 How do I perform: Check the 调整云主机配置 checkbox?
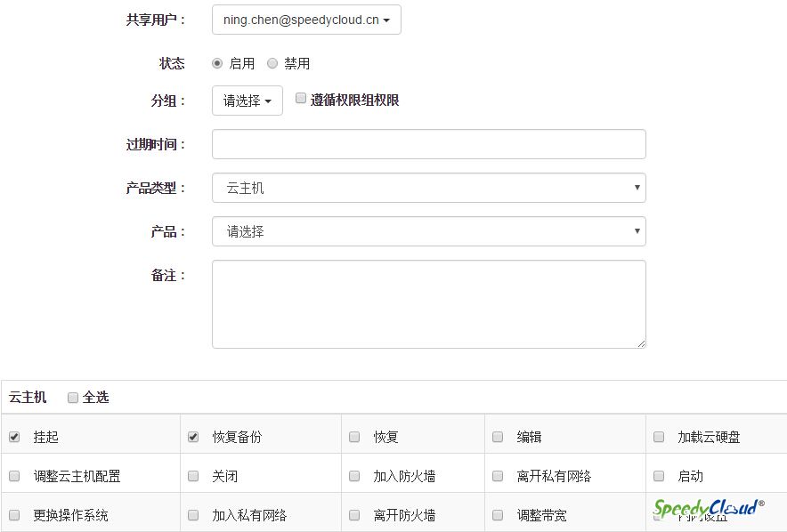(x=14, y=476)
